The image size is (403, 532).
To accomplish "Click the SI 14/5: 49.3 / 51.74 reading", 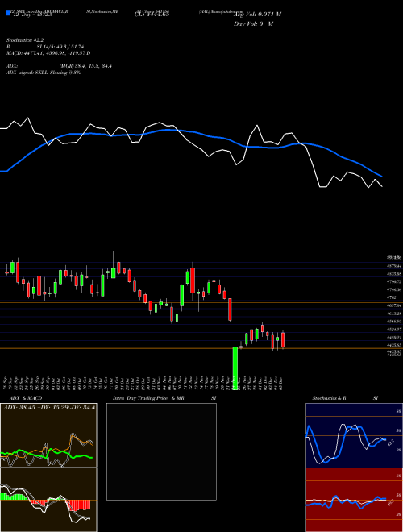I will coord(60,47).
